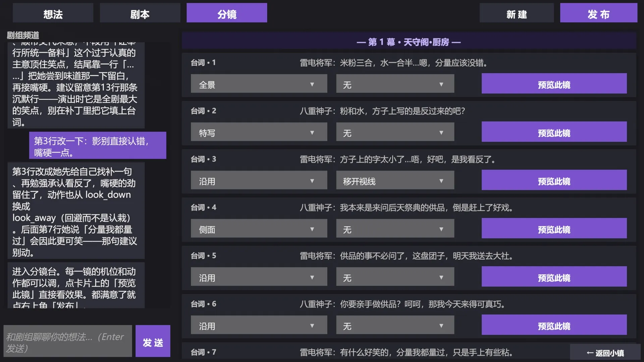Open action dropdown 无 for 台词 4
The image size is (644, 362).
(x=395, y=229)
